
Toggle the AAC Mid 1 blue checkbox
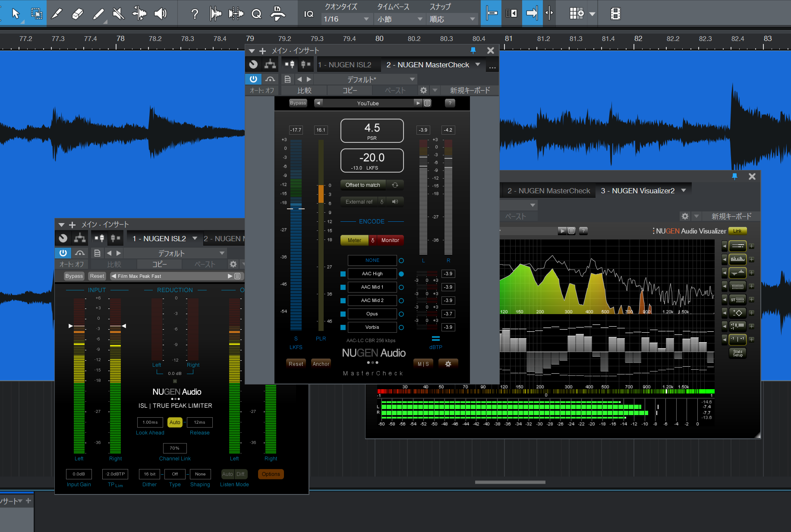point(343,287)
